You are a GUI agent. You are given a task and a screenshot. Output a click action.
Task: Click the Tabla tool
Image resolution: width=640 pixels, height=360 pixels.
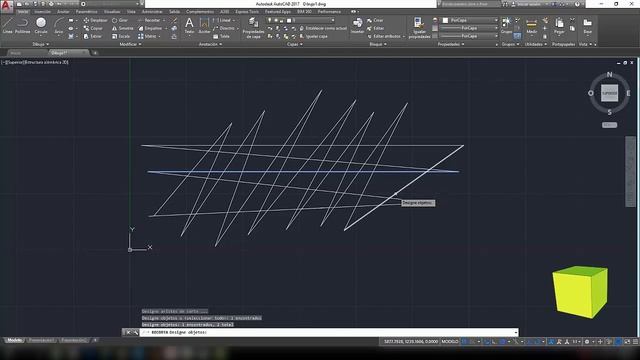click(x=221, y=36)
